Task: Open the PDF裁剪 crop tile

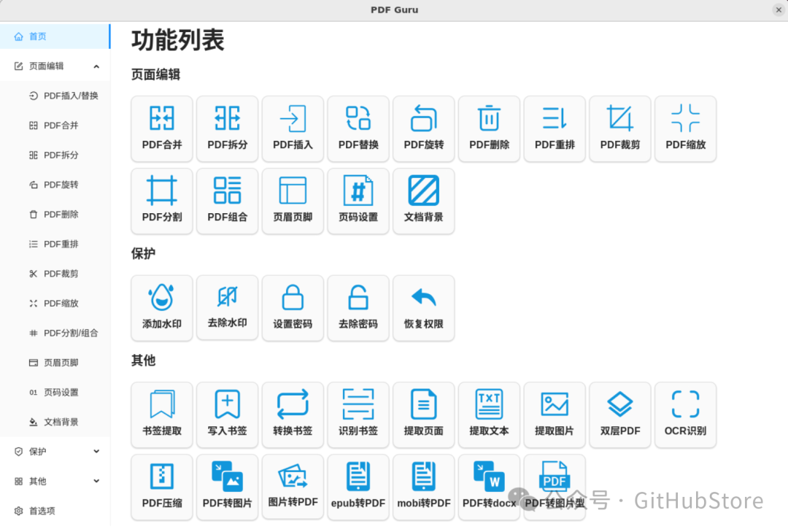Action: [620, 128]
